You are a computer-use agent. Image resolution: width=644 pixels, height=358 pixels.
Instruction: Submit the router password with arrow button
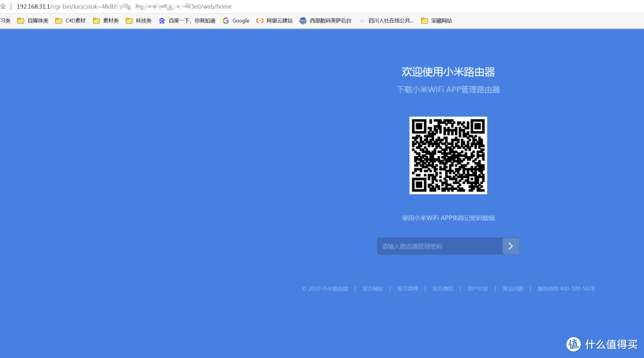click(510, 246)
